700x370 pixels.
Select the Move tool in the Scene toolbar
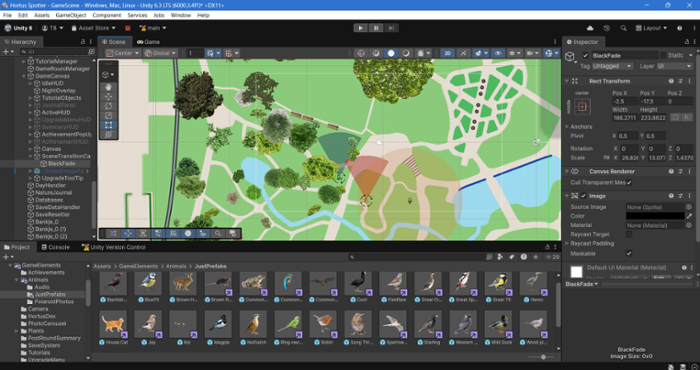108,96
